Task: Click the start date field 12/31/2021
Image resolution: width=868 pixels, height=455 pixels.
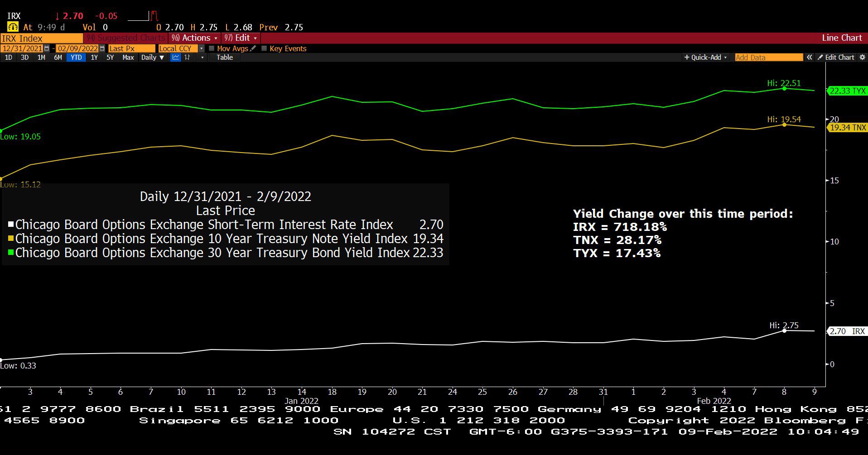Action: click(x=22, y=48)
